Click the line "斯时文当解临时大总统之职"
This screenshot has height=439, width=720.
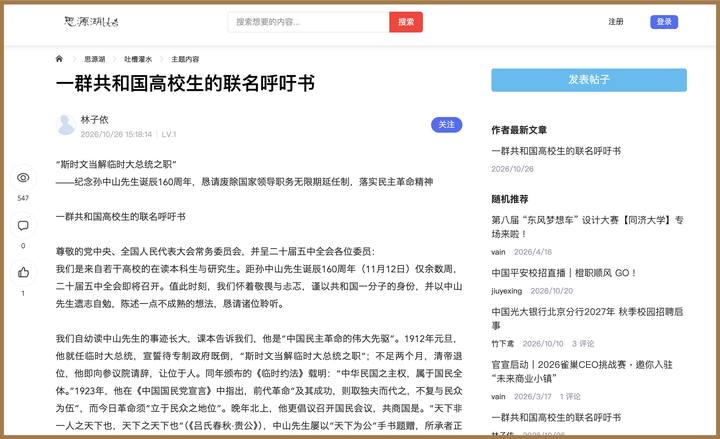[116, 164]
